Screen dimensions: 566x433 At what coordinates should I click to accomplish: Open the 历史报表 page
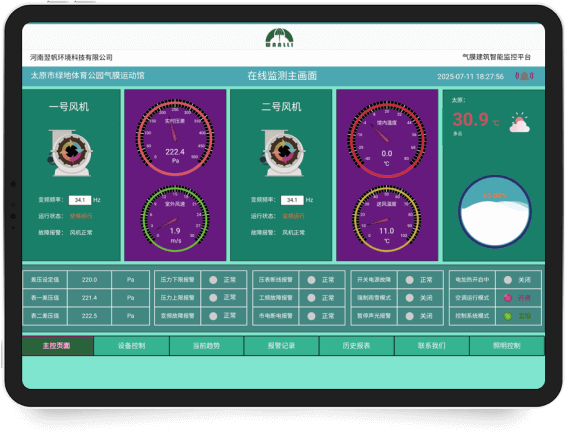(357, 346)
